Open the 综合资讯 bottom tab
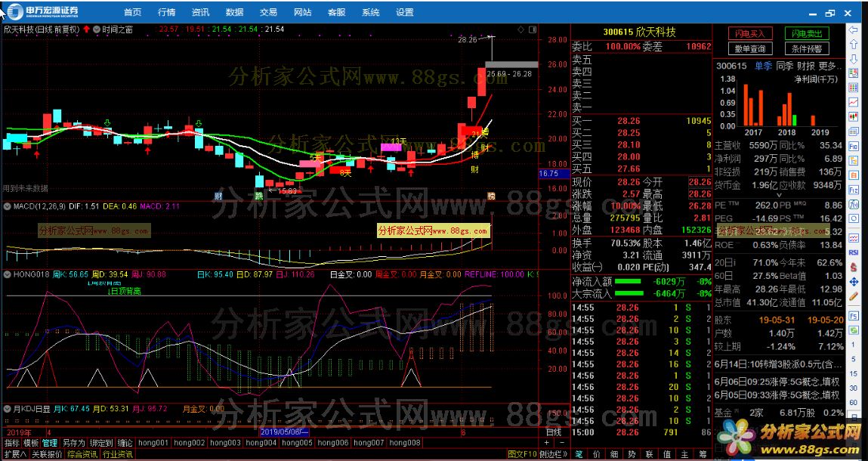This screenshot has width=868, height=461. (x=82, y=454)
